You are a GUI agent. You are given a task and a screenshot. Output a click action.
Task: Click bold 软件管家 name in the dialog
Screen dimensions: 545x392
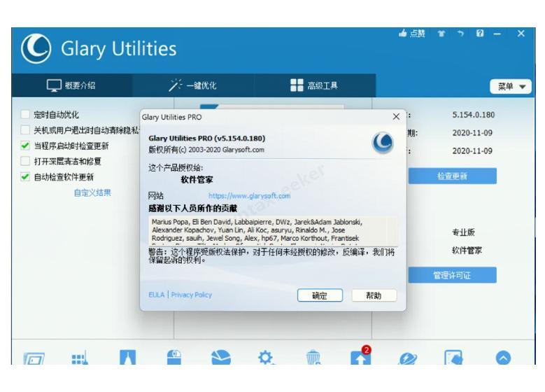[197, 180]
